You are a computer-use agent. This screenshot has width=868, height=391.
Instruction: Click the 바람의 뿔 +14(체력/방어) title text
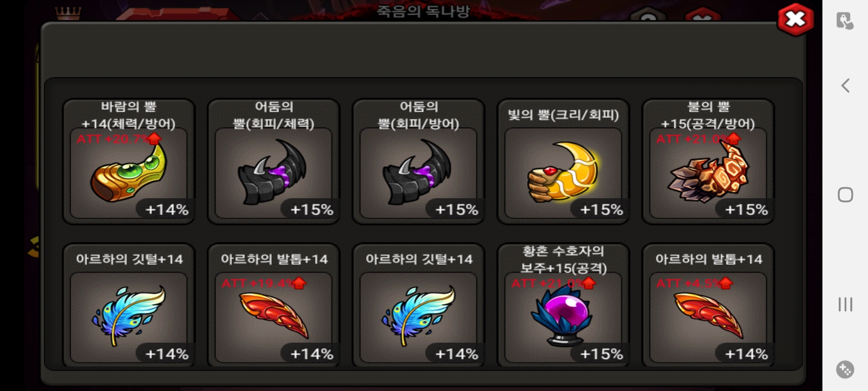[129, 115]
